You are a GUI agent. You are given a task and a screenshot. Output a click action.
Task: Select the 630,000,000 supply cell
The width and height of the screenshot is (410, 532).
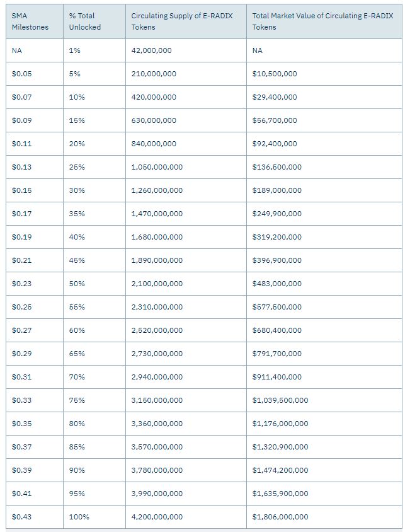coord(186,120)
